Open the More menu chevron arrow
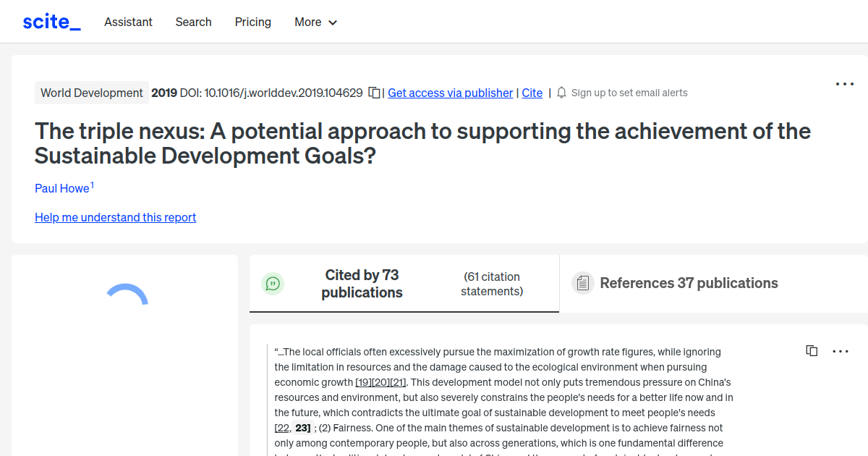This screenshot has height=456, width=868. point(333,22)
